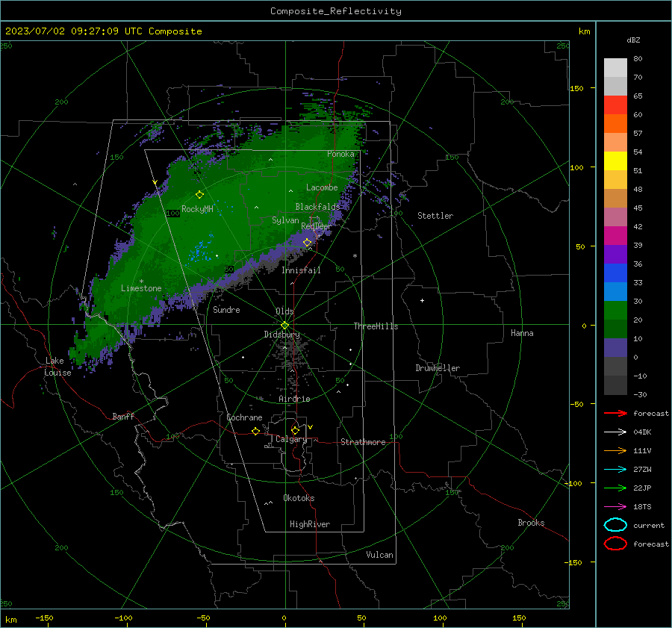Click the RedDeer label on the map
Viewport: 672px width, 628px height.
317,226
